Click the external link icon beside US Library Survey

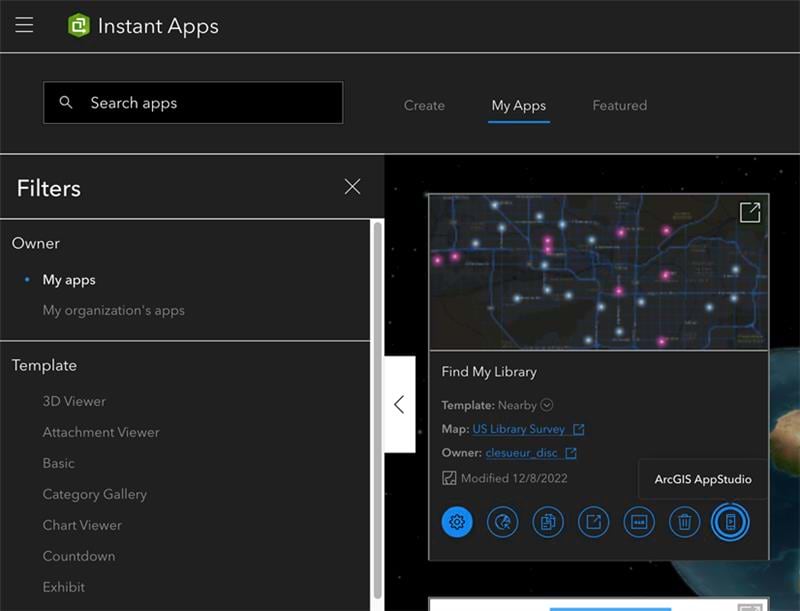pos(579,429)
